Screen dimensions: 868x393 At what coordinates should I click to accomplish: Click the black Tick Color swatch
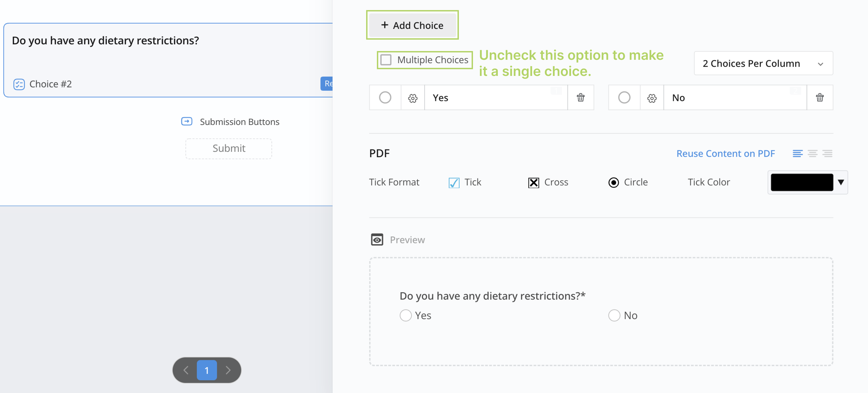[802, 182]
